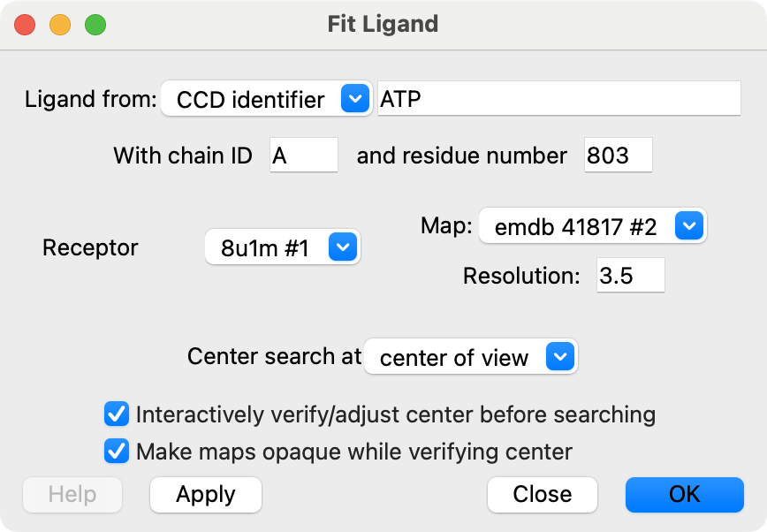Click the Close button

[x=542, y=494]
